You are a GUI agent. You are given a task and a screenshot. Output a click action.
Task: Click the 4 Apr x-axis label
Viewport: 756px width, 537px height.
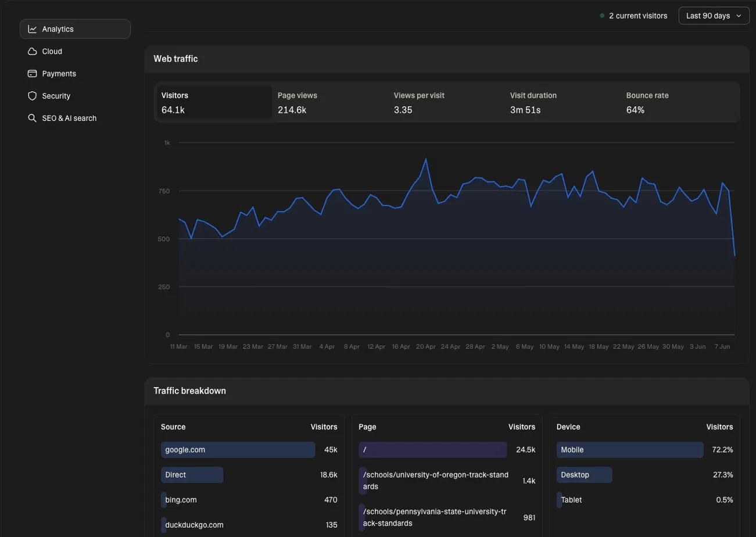(x=327, y=346)
